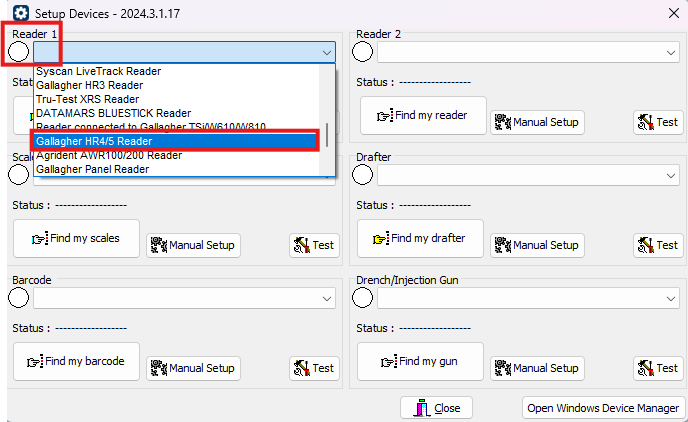Click the Drench/Injection Gun combo box field
688x422 pixels.
[528, 299]
